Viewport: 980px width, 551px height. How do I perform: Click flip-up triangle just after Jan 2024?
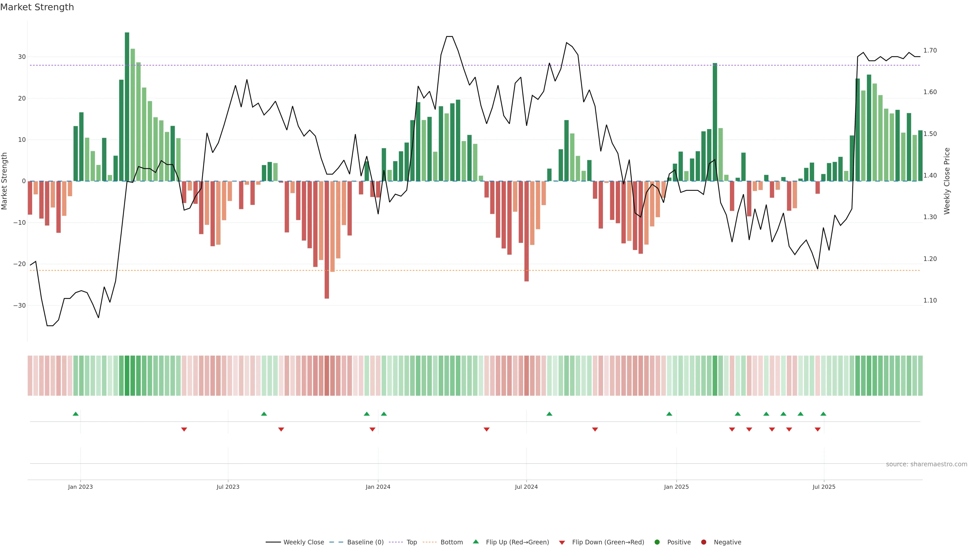pyautogui.click(x=384, y=414)
